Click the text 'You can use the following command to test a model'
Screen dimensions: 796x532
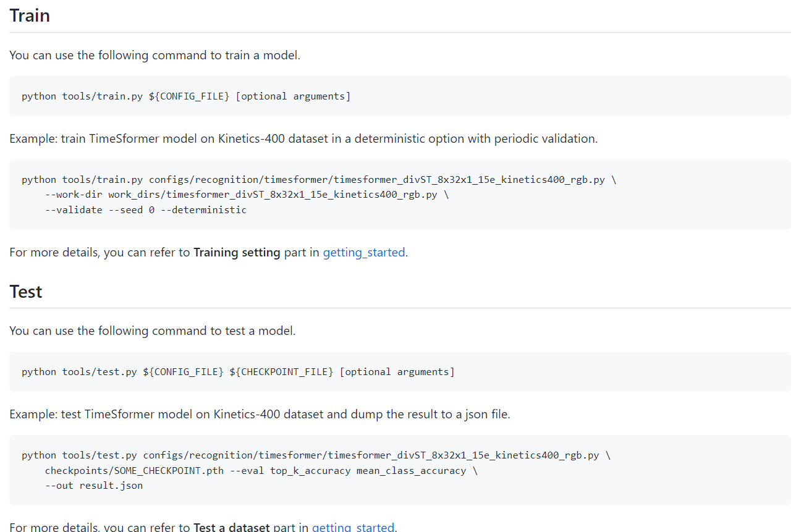coord(153,331)
